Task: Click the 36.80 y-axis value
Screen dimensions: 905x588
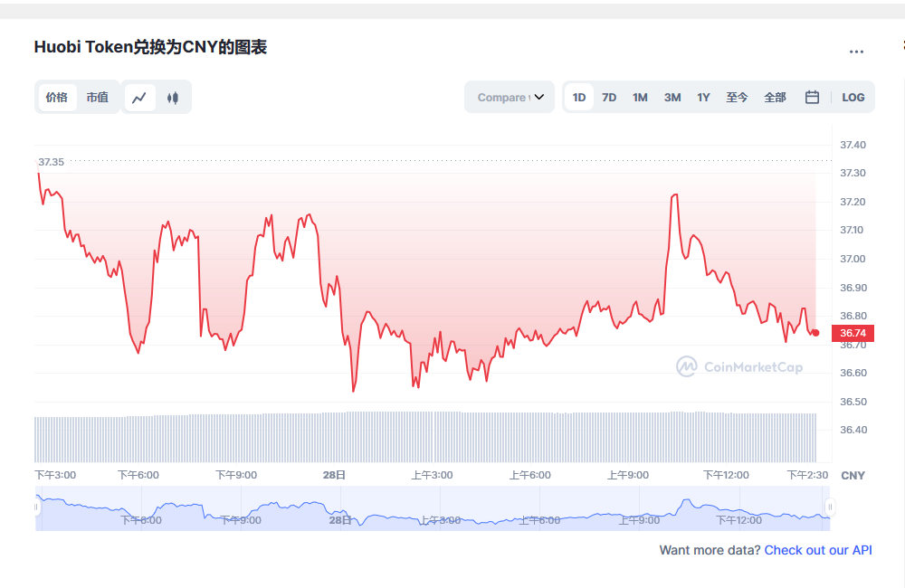Action: click(x=853, y=317)
